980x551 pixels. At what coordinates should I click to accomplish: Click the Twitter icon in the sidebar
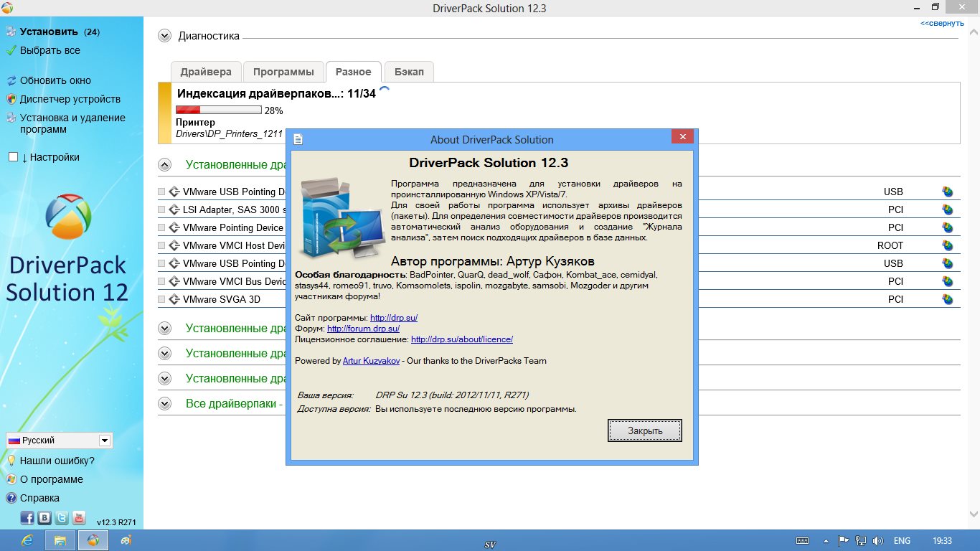[x=62, y=518]
